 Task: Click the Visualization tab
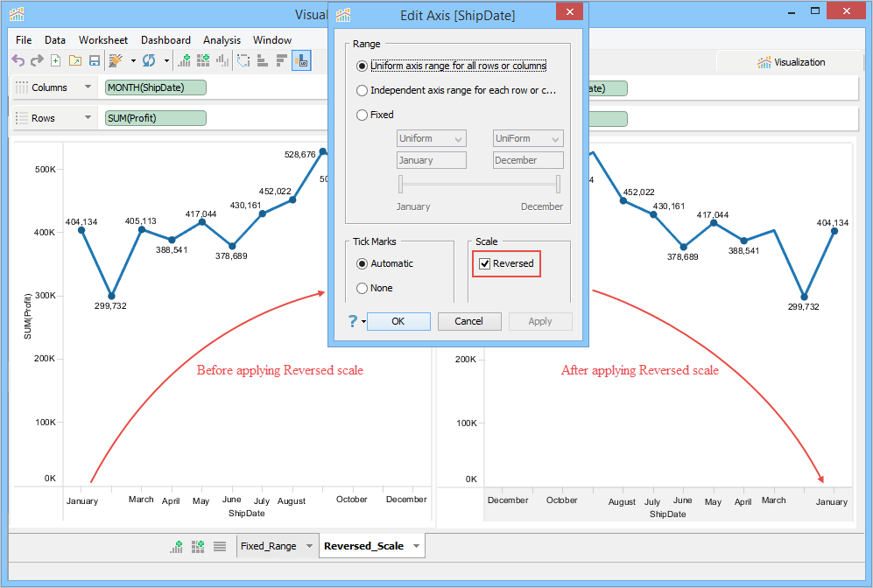(791, 62)
